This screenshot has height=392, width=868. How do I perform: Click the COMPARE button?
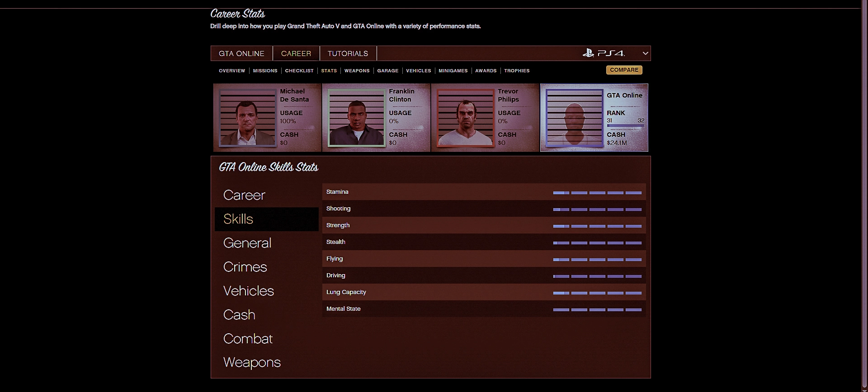tap(624, 70)
